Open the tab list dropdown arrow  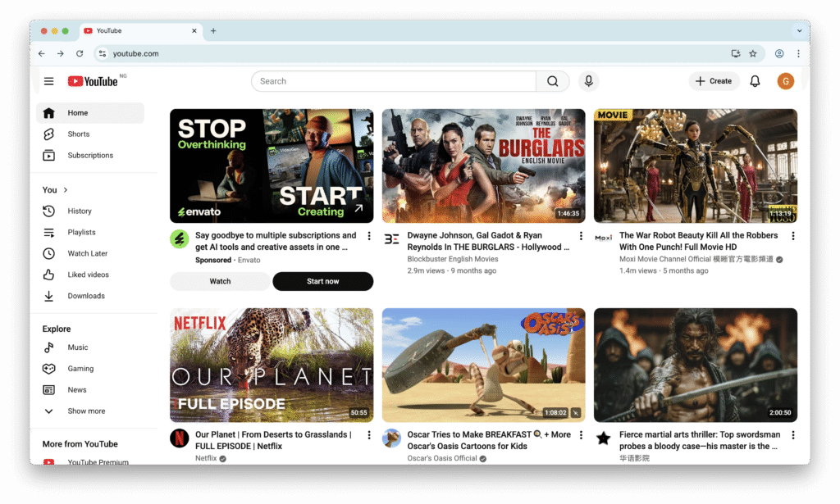799,31
